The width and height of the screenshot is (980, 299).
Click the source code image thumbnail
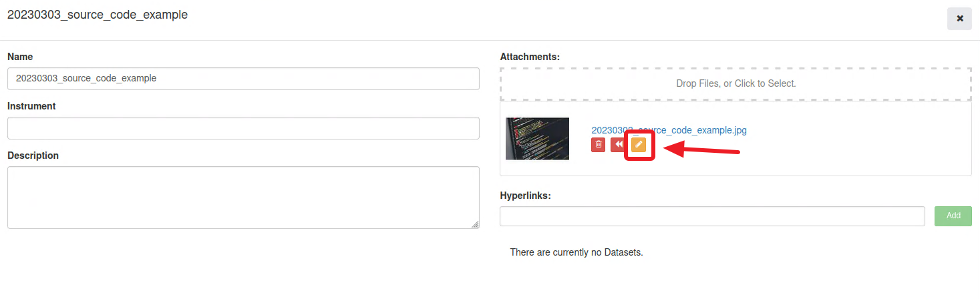point(537,139)
